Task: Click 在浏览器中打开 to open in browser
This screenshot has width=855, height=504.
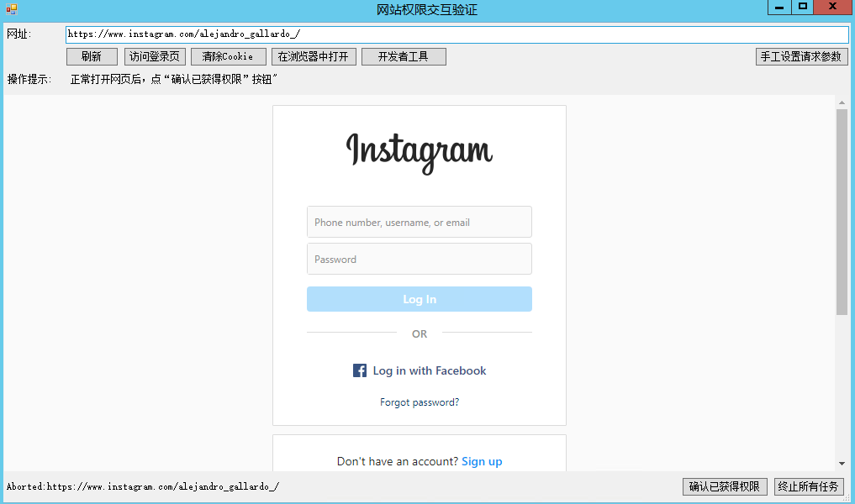Action: [x=314, y=56]
